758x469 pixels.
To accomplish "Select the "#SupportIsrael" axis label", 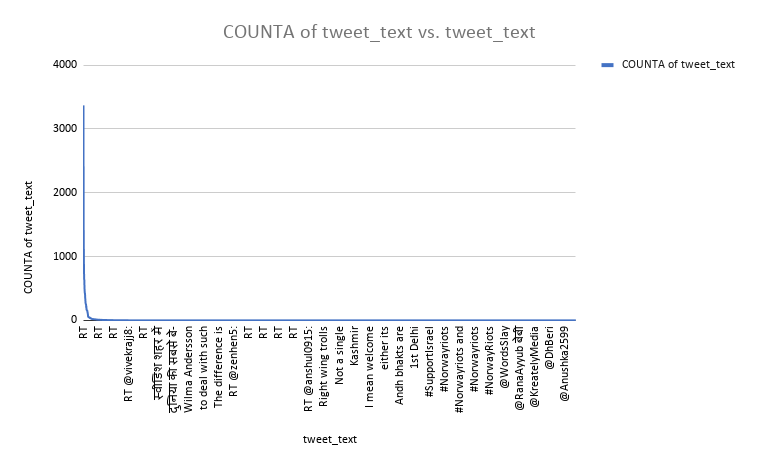I will [x=429, y=364].
